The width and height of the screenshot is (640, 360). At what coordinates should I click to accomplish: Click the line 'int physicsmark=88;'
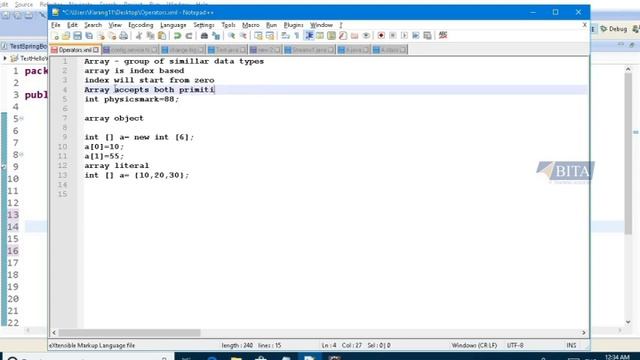[131, 99]
